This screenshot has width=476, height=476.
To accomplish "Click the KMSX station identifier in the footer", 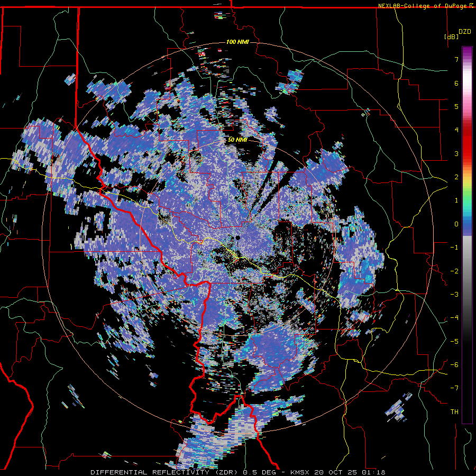I will 300,472.
